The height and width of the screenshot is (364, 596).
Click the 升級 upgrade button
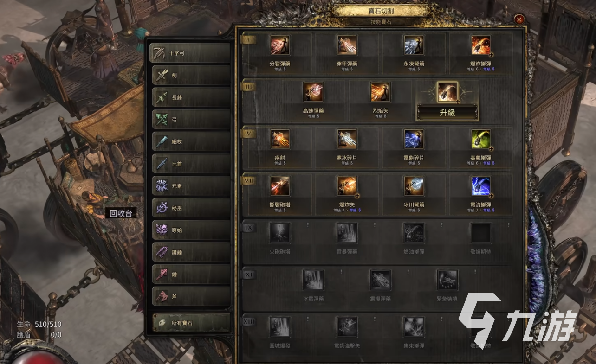(x=447, y=112)
